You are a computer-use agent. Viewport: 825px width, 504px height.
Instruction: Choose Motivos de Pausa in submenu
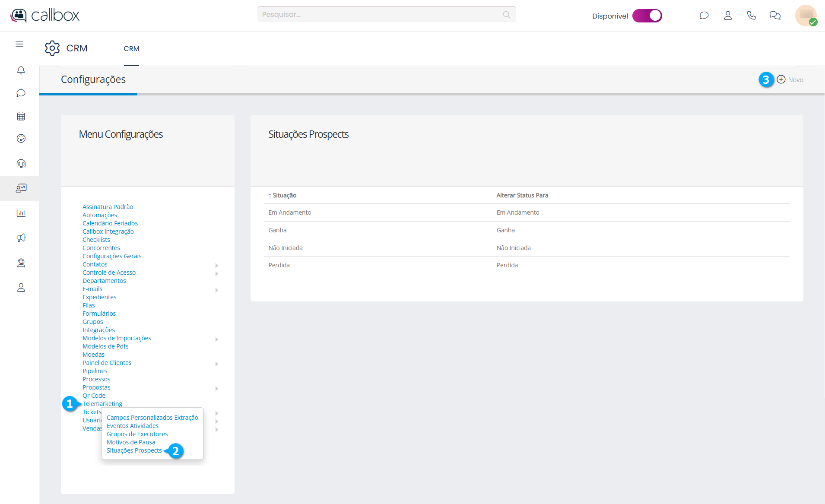(131, 442)
